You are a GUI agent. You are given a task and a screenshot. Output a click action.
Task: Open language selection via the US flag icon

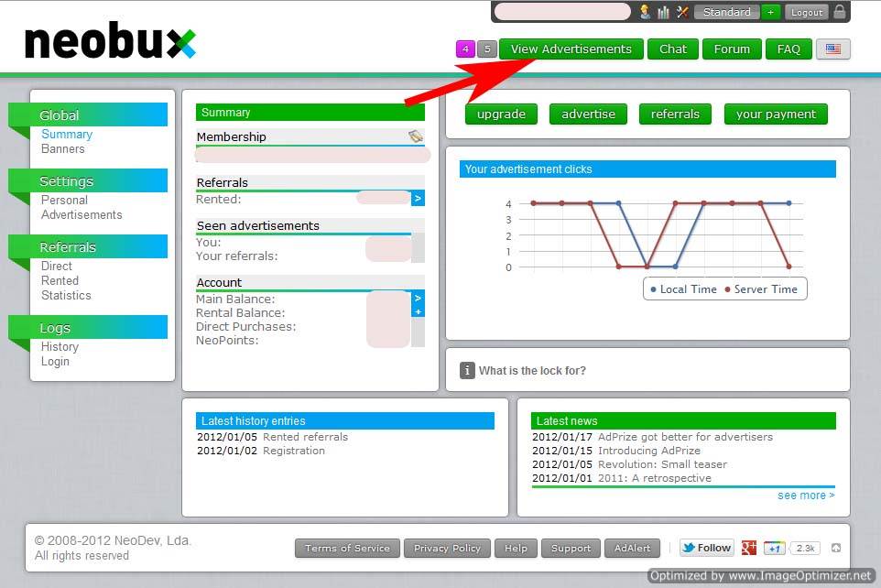coord(832,50)
